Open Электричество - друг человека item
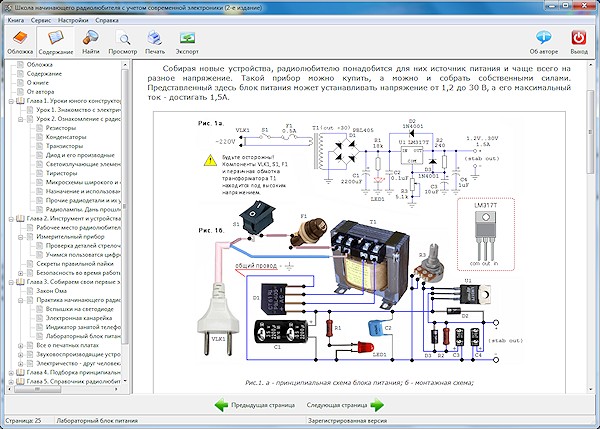This screenshot has width=600, height=429. point(78,364)
